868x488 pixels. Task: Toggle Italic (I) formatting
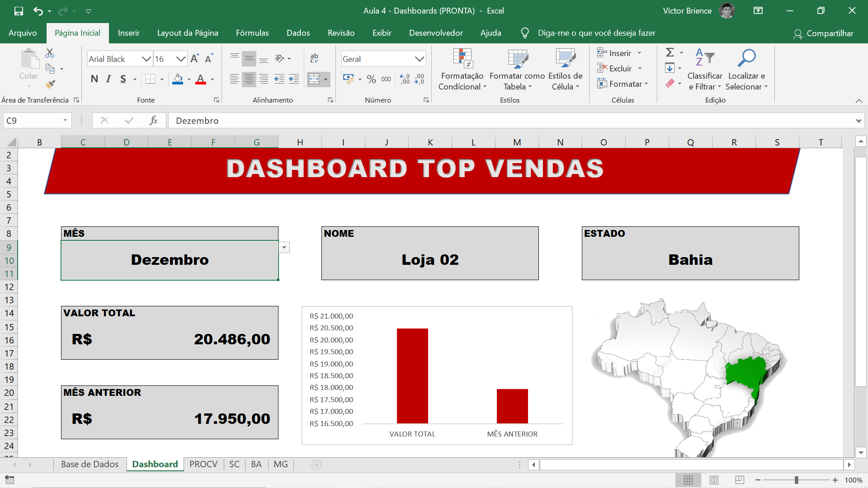[108, 79]
